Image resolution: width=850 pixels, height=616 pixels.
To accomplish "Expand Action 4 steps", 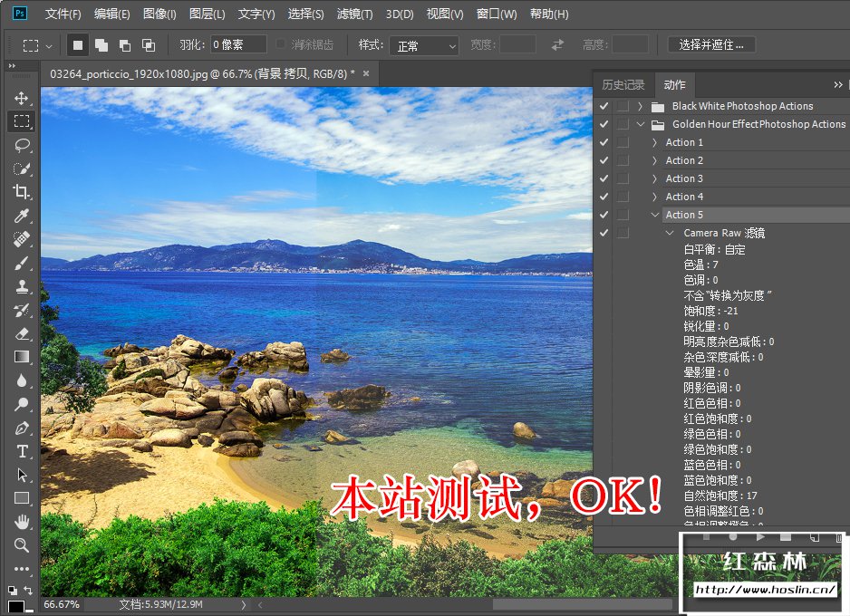I will 654,197.
